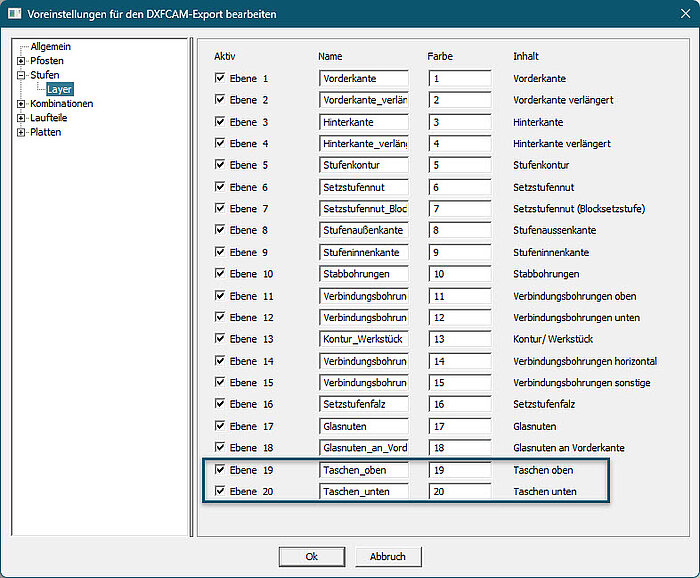Collapse the Stufen tree node

point(21,75)
